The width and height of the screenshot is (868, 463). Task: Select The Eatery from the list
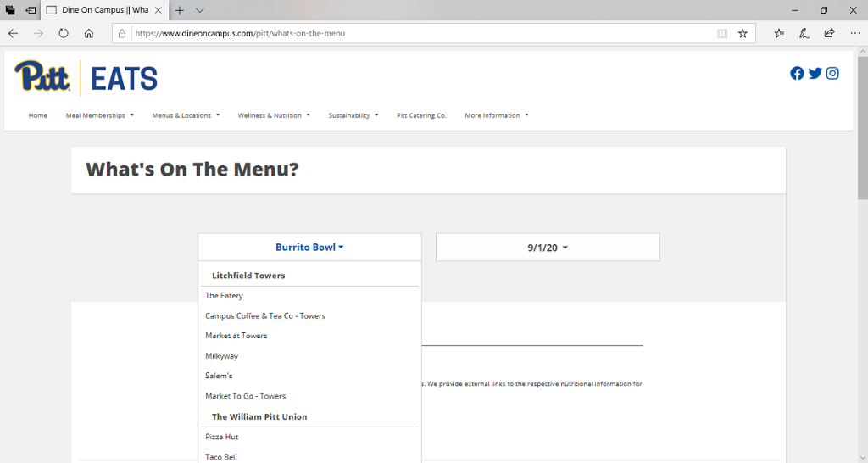pyautogui.click(x=225, y=296)
